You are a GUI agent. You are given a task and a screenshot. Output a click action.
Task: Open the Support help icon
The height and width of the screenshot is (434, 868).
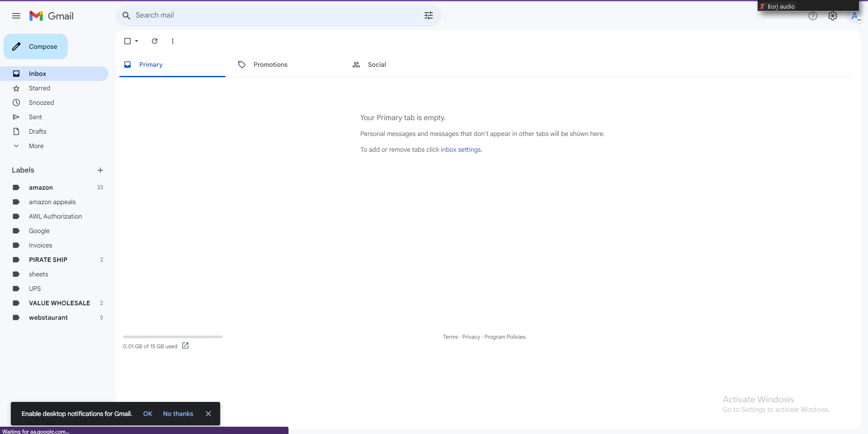[813, 16]
